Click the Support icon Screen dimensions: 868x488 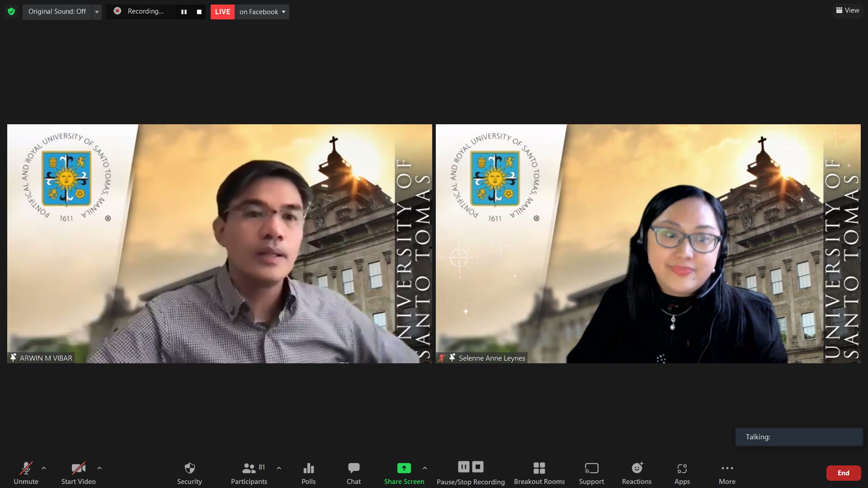(x=591, y=469)
